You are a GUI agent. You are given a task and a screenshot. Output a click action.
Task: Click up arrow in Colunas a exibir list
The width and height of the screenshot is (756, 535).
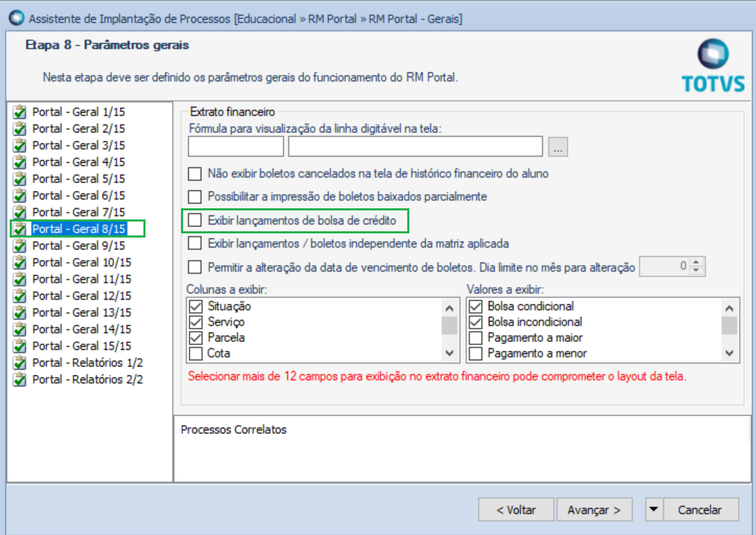(450, 308)
